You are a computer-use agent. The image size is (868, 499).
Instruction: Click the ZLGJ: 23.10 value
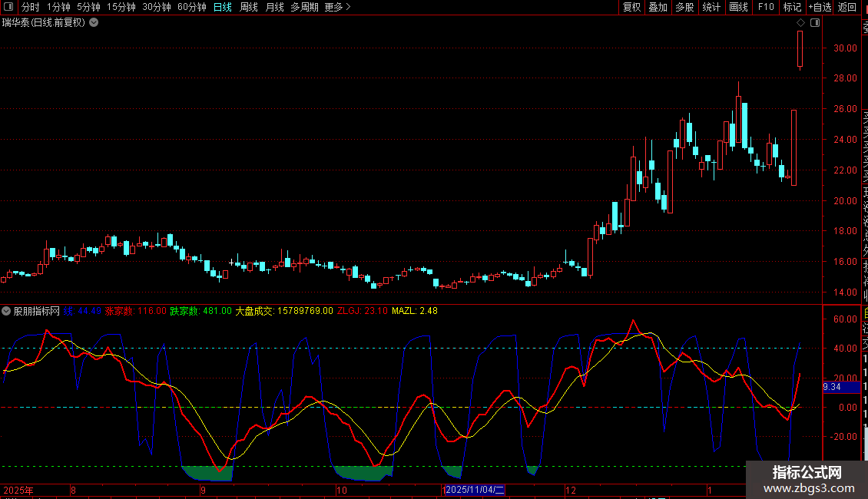[x=363, y=311]
